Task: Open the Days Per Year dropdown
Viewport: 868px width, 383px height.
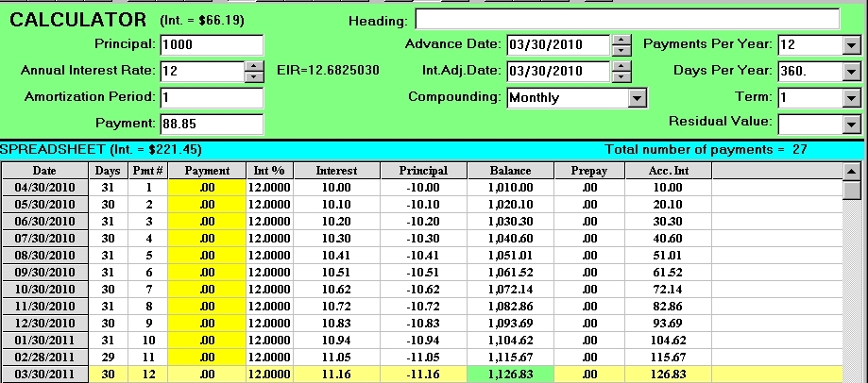Action: tap(851, 72)
